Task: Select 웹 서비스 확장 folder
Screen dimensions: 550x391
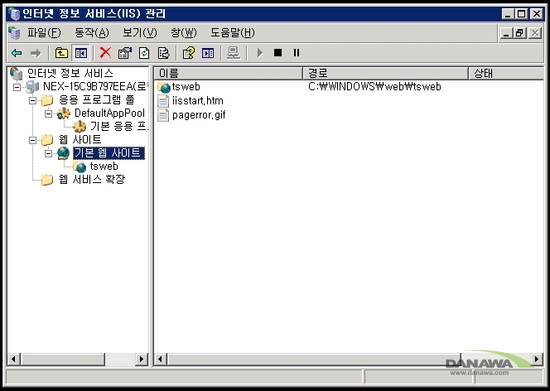Action: point(92,180)
